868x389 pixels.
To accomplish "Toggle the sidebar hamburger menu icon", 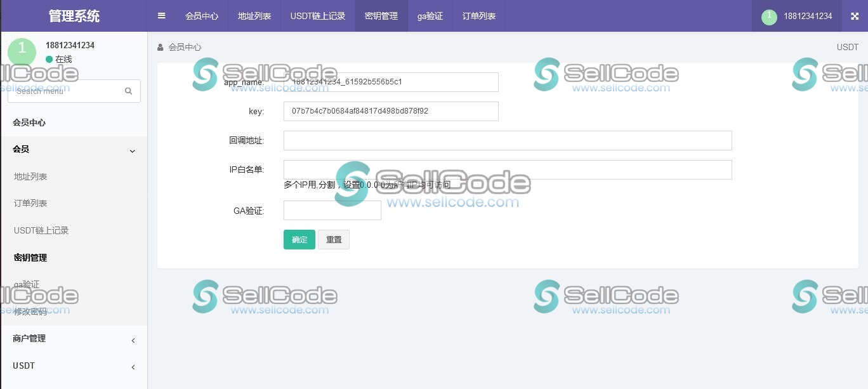I will tap(162, 16).
